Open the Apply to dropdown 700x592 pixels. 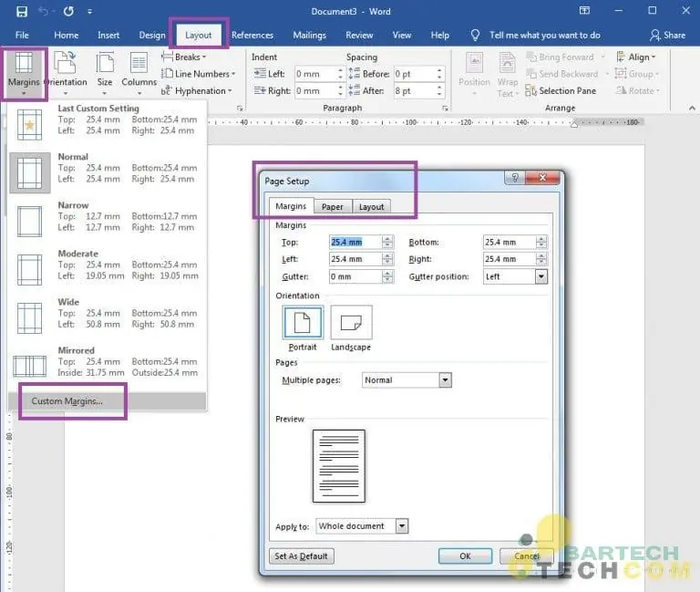coord(402,526)
